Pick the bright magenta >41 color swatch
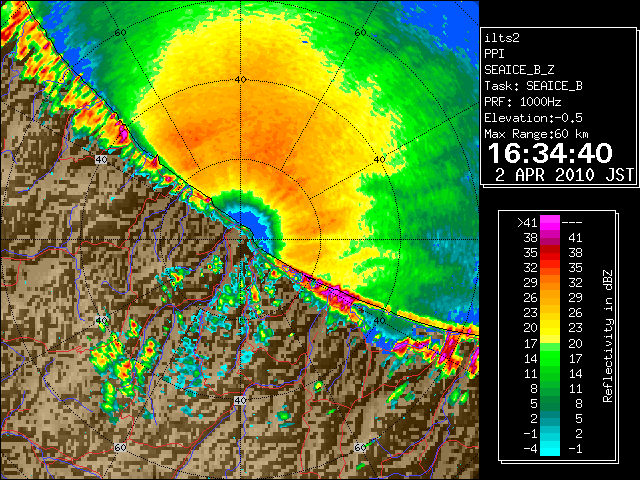 click(550, 223)
